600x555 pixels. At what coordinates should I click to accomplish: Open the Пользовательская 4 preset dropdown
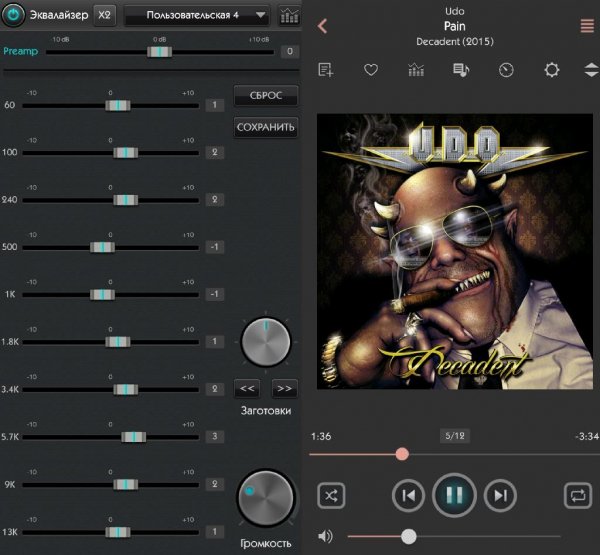pos(197,15)
